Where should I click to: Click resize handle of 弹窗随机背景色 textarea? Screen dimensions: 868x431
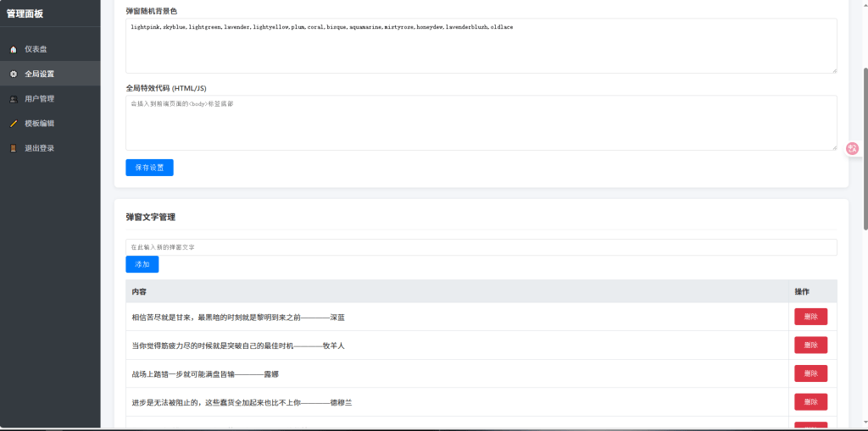pyautogui.click(x=833, y=69)
